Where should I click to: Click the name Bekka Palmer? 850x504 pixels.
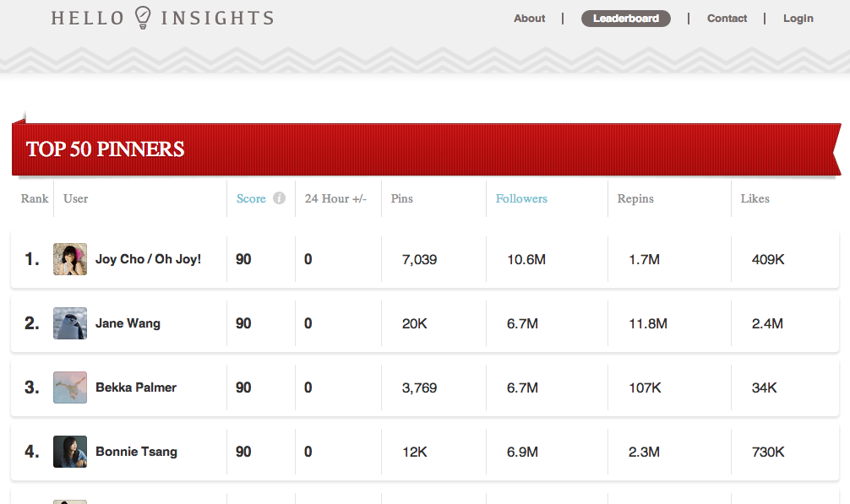pos(136,387)
